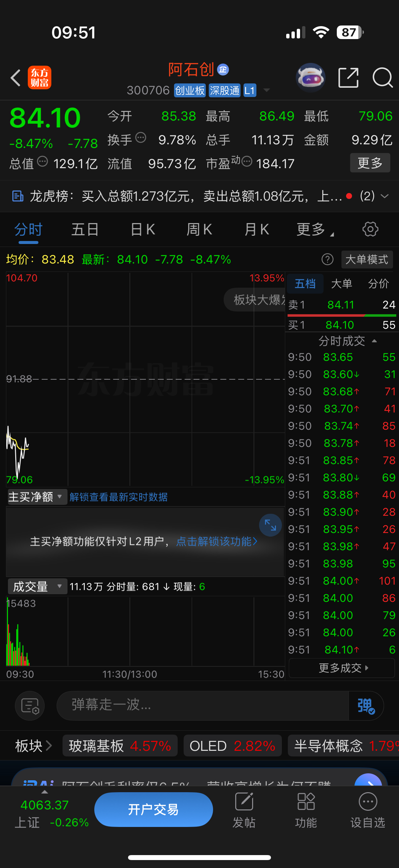Open the 更多 chart period dropdown
399x868 pixels.
(x=315, y=229)
